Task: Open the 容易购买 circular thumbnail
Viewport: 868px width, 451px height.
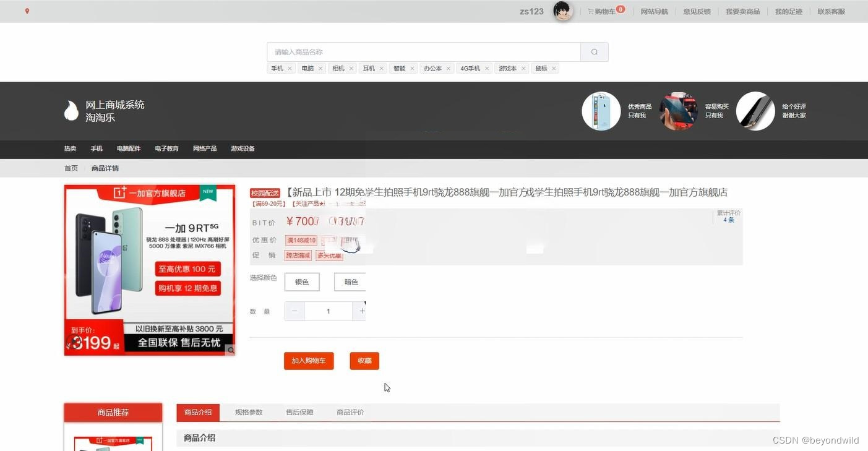Action: 678,111
